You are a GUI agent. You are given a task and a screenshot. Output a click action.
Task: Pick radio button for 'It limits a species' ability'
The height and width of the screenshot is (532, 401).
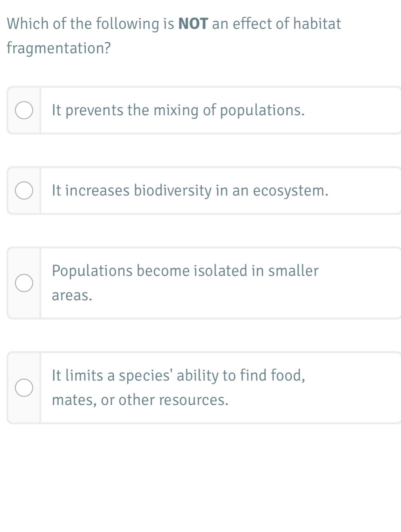point(24,388)
